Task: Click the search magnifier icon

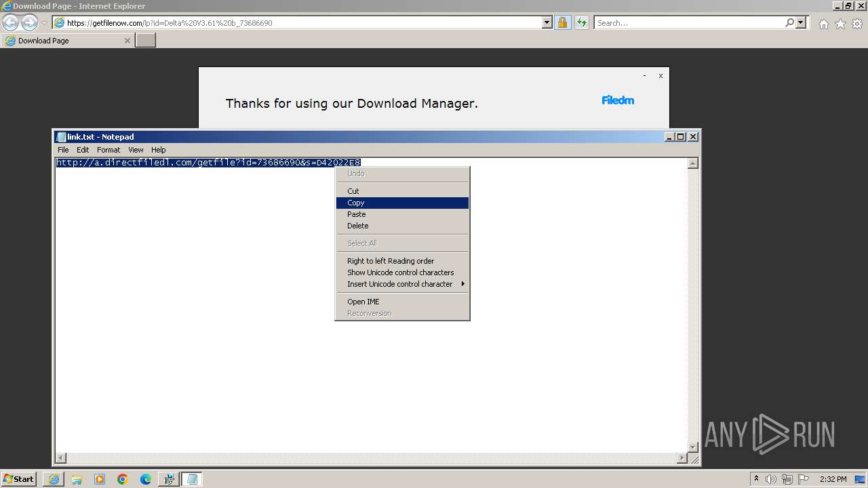Action: (x=789, y=22)
